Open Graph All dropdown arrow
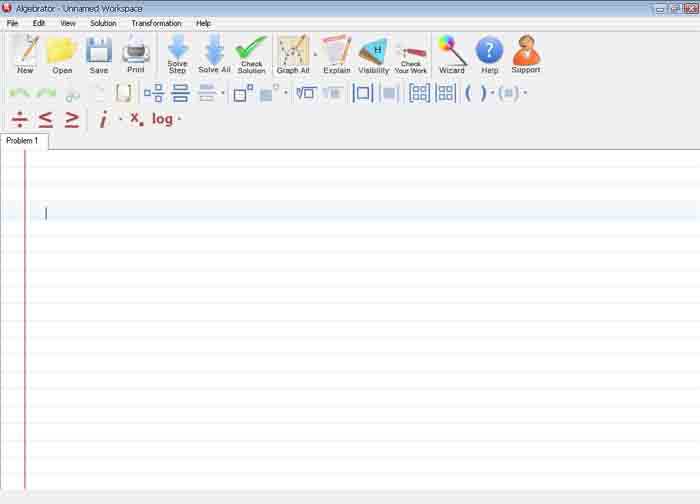Viewport: 700px width, 504px height. click(315, 54)
